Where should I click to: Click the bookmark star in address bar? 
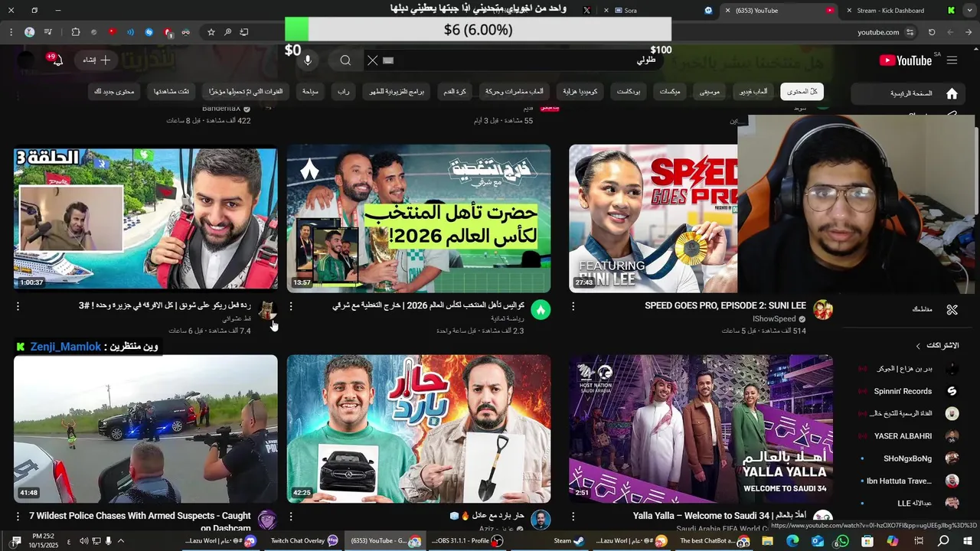coord(211,32)
